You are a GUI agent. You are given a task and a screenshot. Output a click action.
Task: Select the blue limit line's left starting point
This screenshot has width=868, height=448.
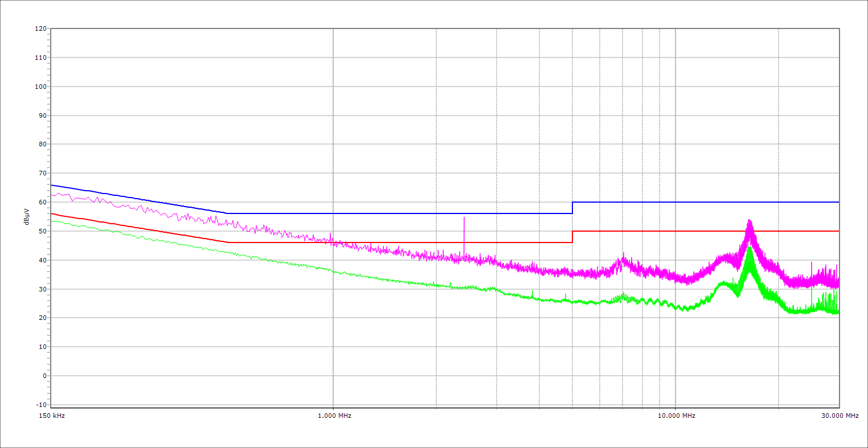coord(51,185)
